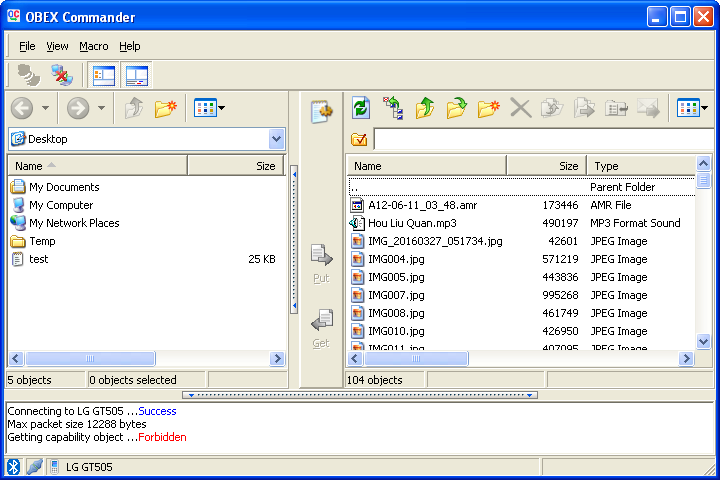
Task: Click the remote path input field
Action: tap(545, 139)
